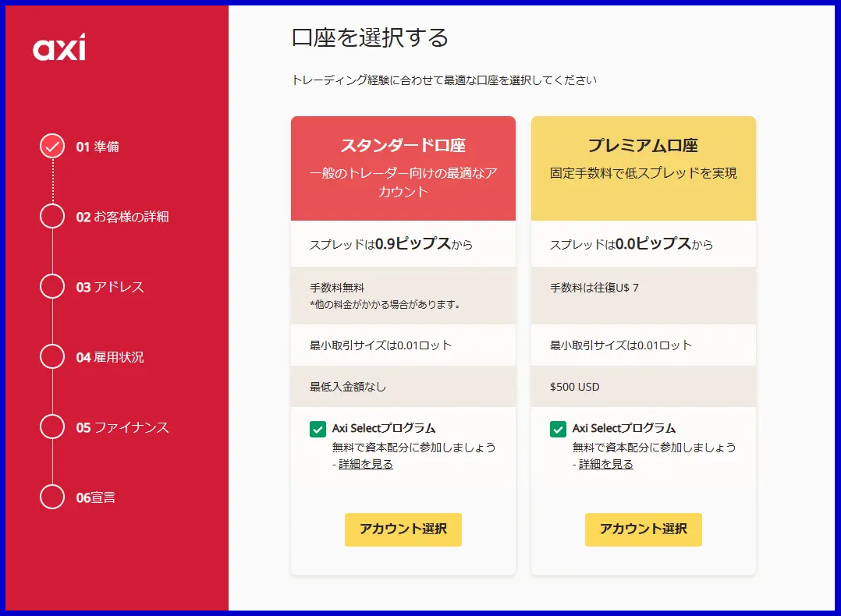Open 詳細を見る link in standard account
This screenshot has height=616, width=841.
pos(366,464)
